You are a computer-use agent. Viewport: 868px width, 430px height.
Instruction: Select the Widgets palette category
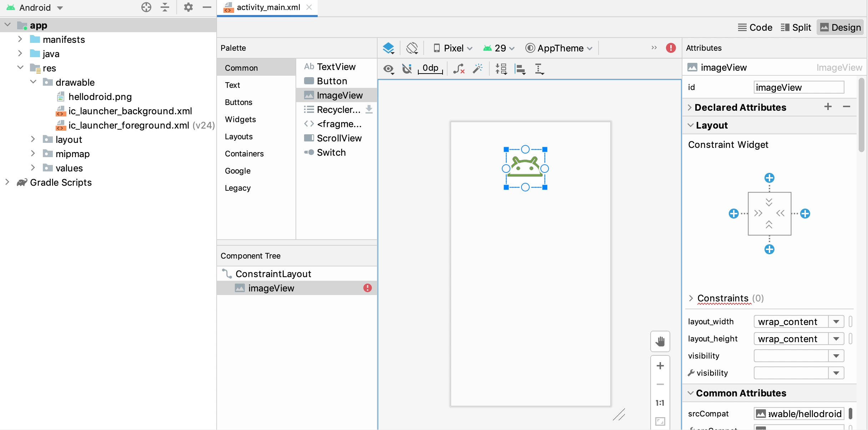[x=256, y=119]
